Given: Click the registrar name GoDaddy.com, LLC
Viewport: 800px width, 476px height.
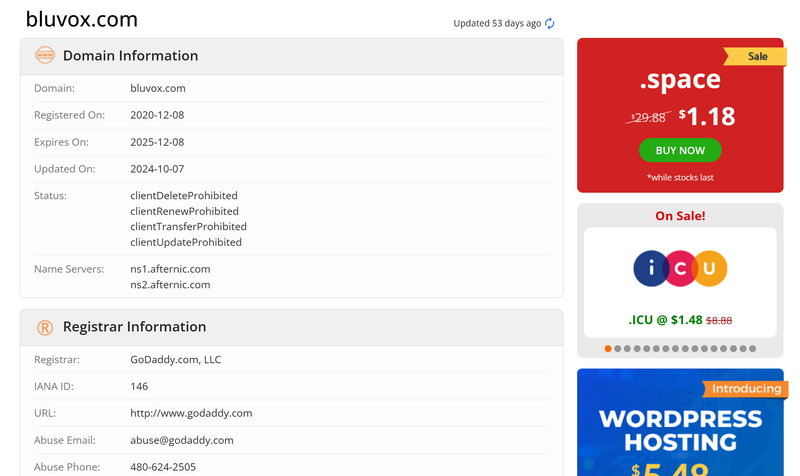Looking at the screenshot, I should pyautogui.click(x=176, y=360).
